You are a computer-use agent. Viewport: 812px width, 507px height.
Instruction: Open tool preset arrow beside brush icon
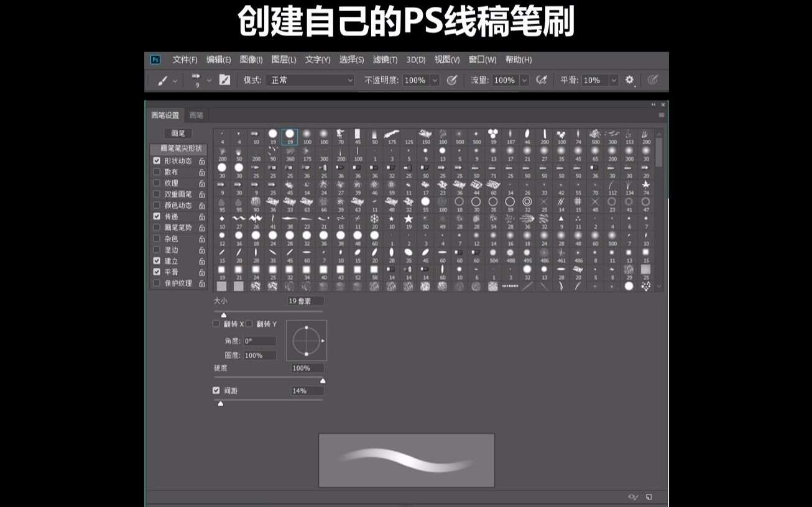pyautogui.click(x=175, y=81)
